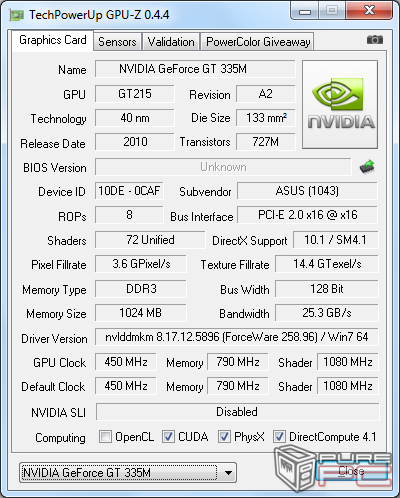Click the Driver Version field

coord(237,337)
